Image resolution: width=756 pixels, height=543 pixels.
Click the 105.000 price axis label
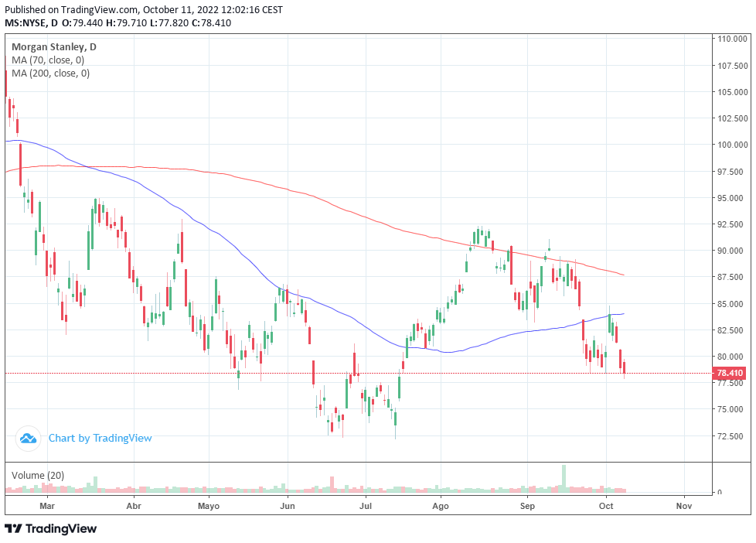click(x=732, y=92)
